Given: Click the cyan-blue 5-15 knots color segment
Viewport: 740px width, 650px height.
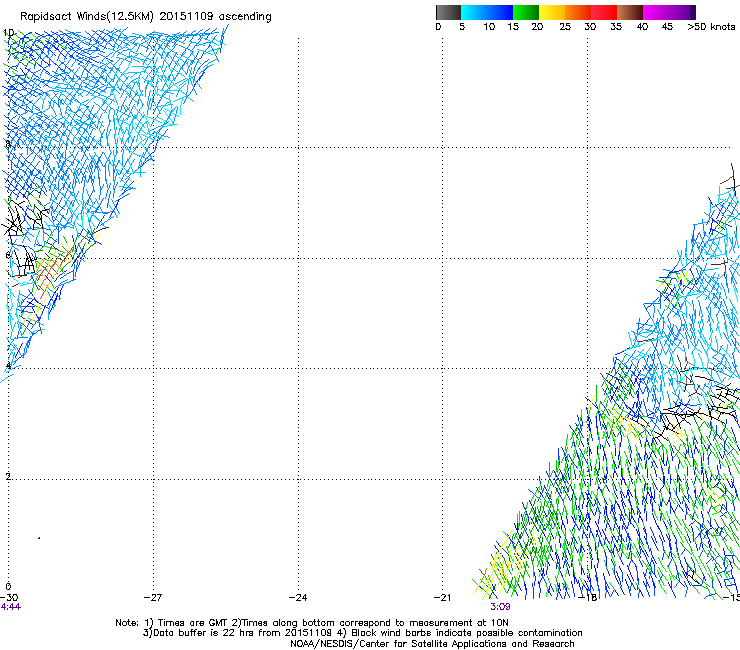Looking at the screenshot, I should [x=487, y=12].
